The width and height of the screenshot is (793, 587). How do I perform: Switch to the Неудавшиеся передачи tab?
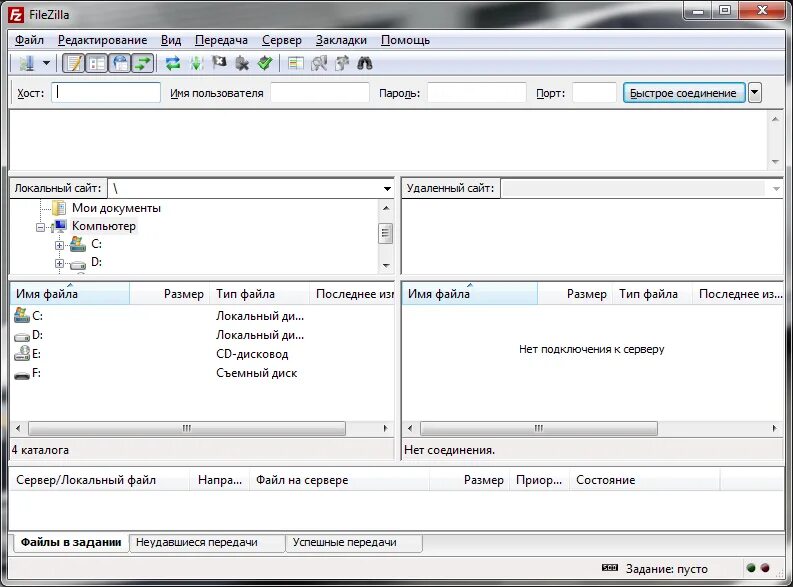207,543
